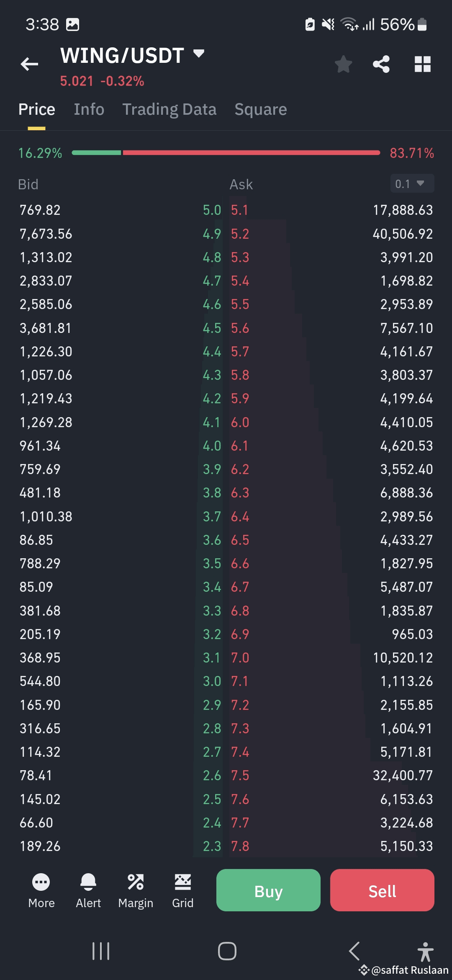Select ask price 7.8
Viewport: 452px width, 980px height.
(x=240, y=846)
